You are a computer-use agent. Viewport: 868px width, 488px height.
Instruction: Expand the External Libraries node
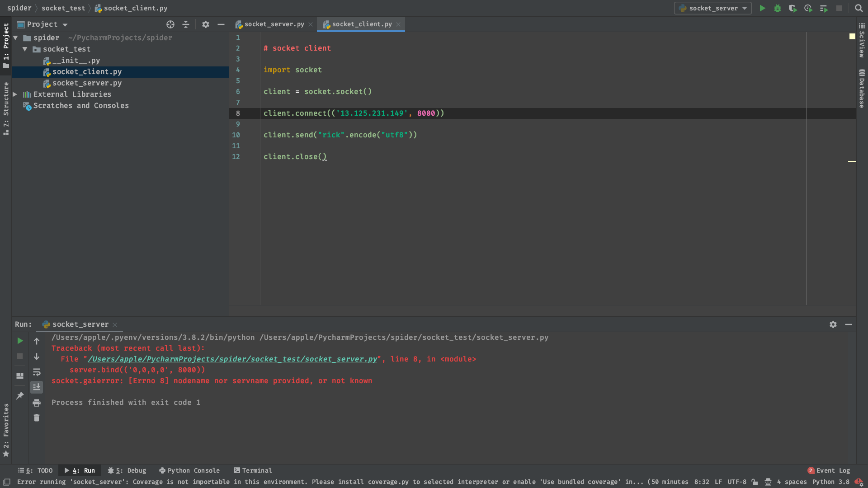[x=15, y=94]
